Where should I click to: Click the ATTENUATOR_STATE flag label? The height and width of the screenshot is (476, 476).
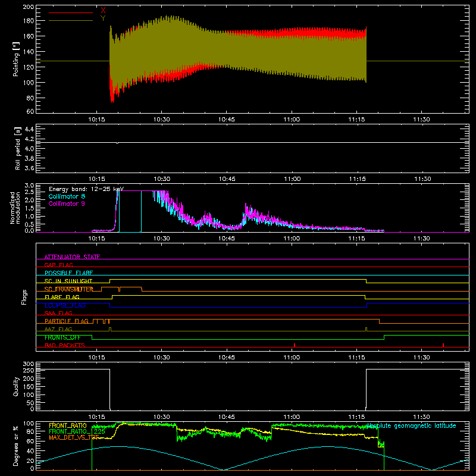coord(72,257)
